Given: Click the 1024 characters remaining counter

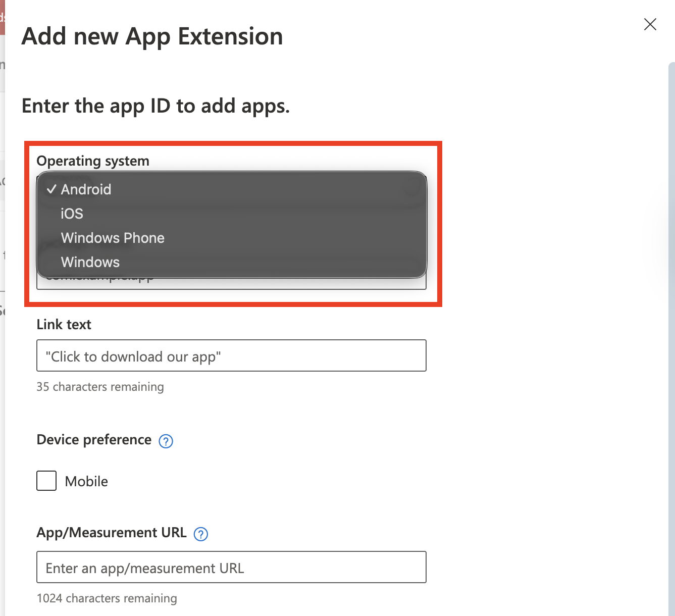Looking at the screenshot, I should pos(107,598).
